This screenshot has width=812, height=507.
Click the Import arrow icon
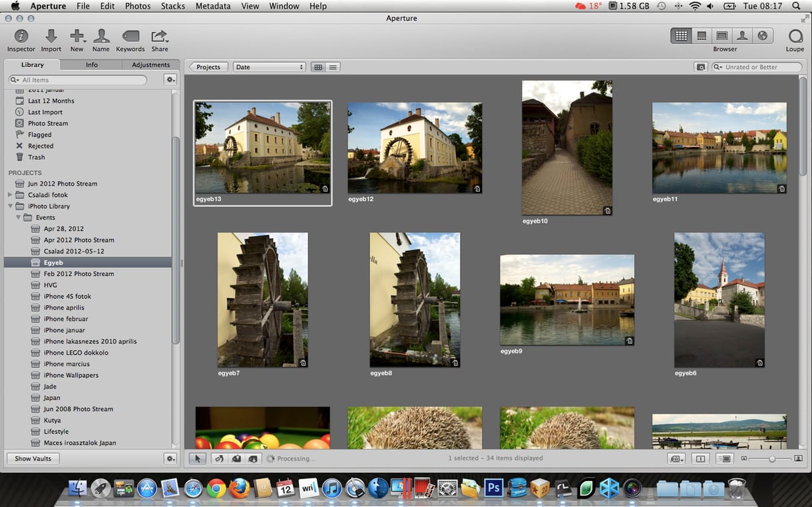point(51,36)
